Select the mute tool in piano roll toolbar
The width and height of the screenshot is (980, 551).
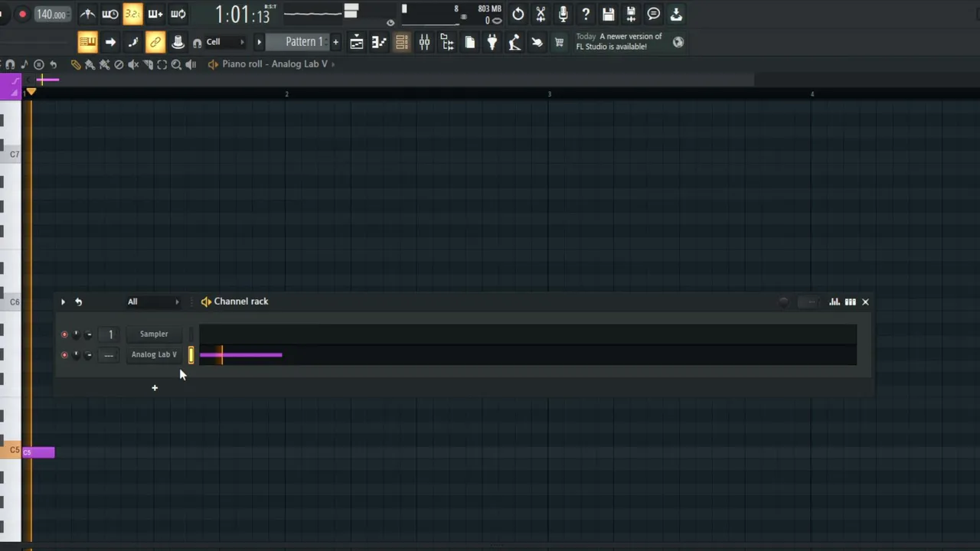tap(133, 64)
